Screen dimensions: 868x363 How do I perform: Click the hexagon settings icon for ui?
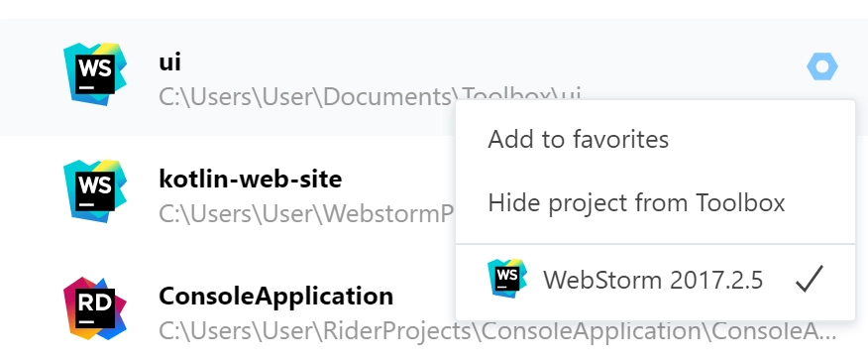coord(822,67)
